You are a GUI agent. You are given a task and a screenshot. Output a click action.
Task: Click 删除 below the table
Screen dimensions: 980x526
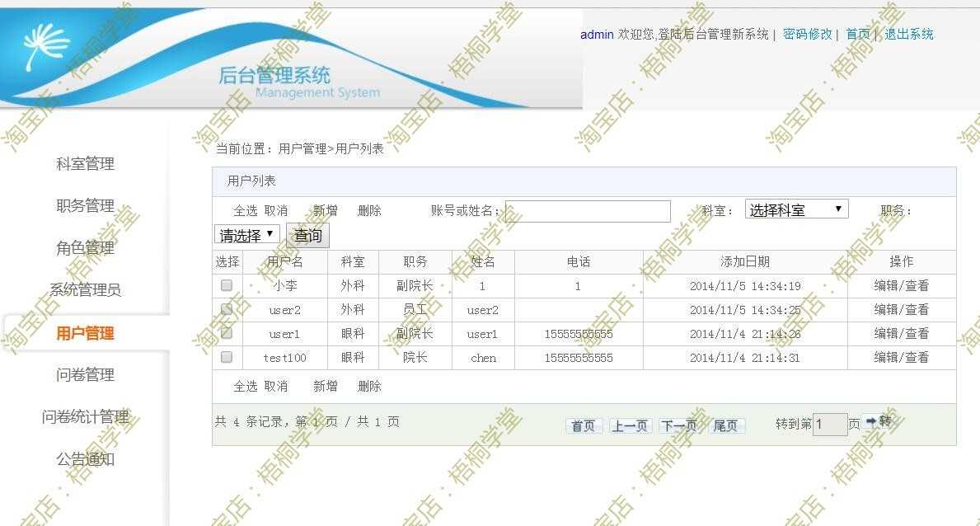coord(368,387)
